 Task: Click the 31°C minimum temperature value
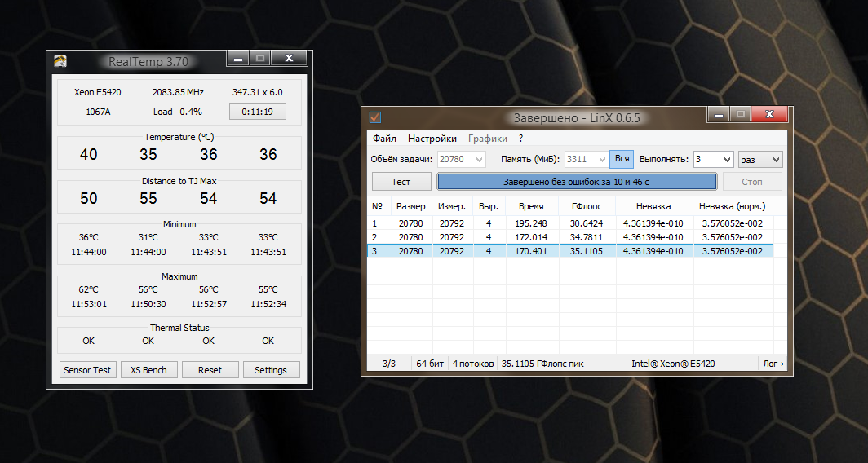tap(148, 238)
